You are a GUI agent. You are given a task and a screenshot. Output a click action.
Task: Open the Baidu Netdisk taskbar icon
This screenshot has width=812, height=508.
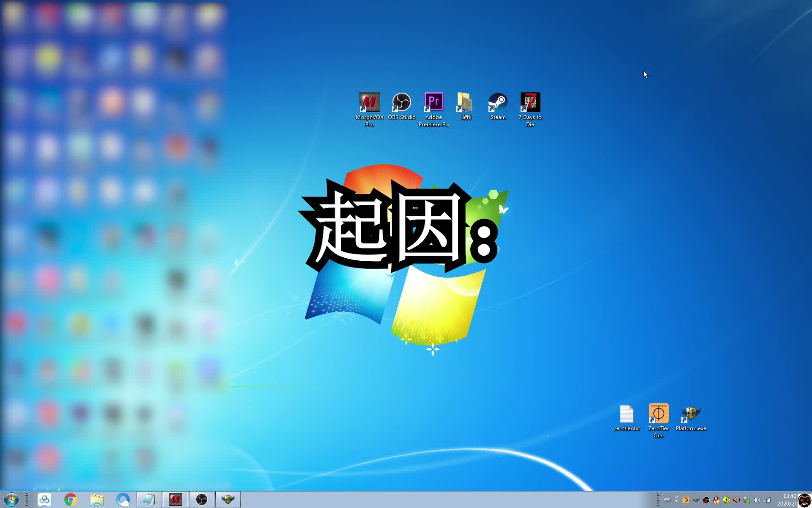tap(44, 500)
